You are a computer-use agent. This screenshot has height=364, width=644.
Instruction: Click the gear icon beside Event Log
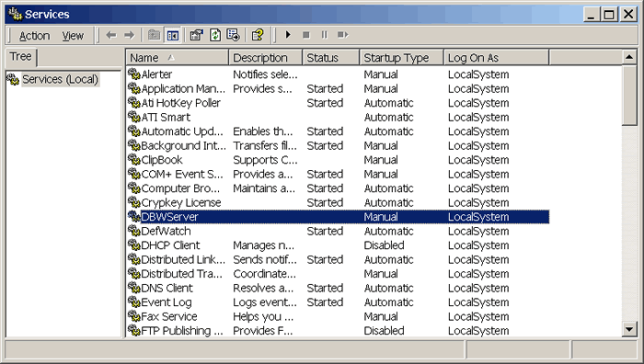point(134,302)
